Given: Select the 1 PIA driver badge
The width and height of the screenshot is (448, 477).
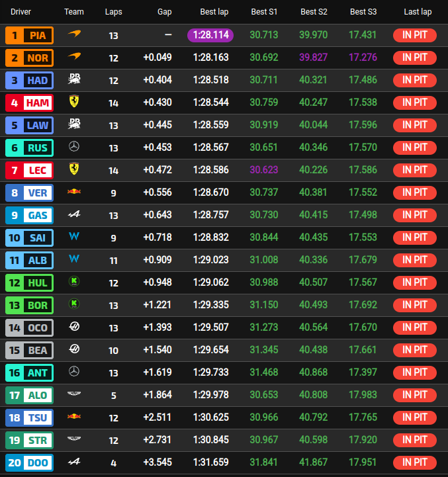Looking at the screenshot, I should (x=30, y=35).
